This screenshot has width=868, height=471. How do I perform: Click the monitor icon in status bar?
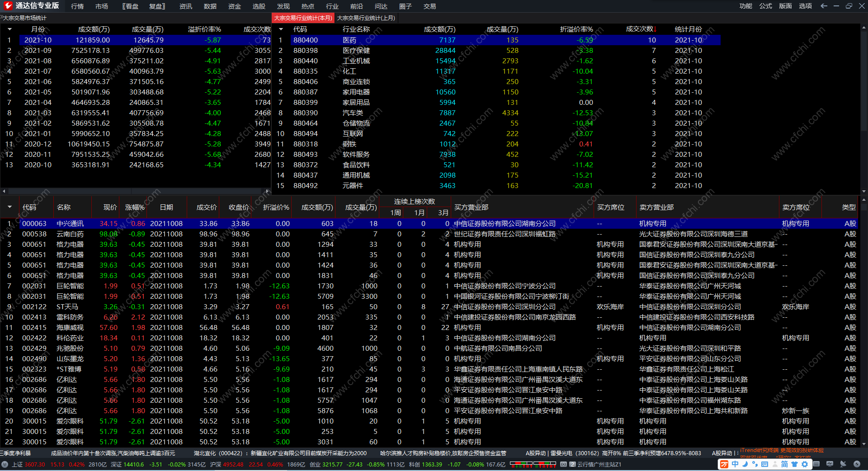point(830,464)
